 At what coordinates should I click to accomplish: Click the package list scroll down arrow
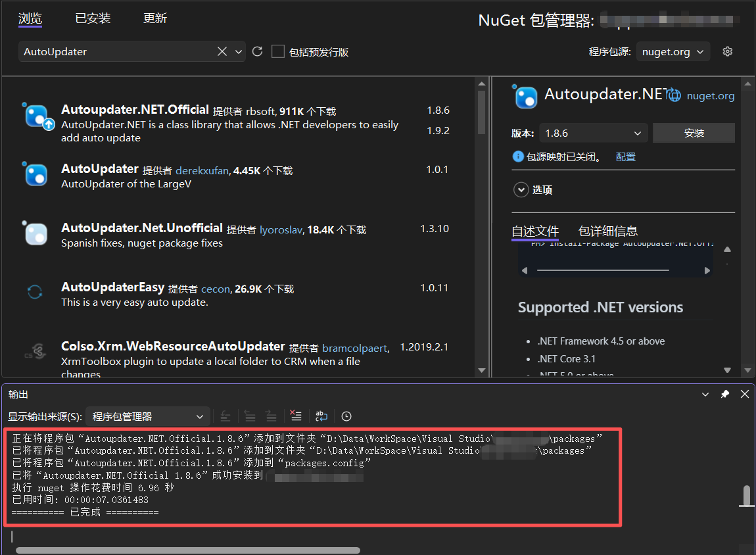pos(481,370)
